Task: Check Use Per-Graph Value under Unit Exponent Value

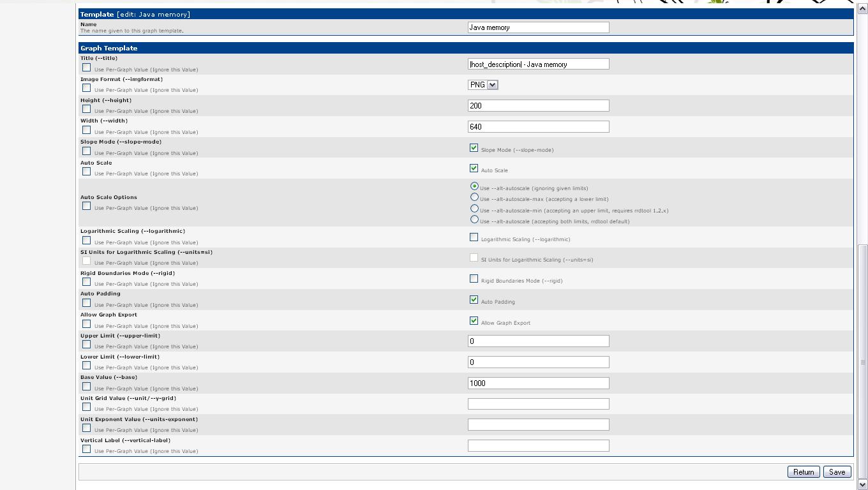Action: pos(86,428)
